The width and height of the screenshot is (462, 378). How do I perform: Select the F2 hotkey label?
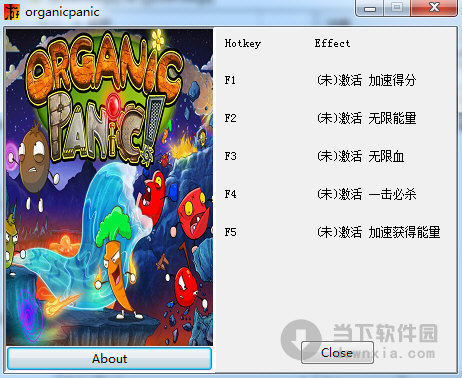(230, 118)
